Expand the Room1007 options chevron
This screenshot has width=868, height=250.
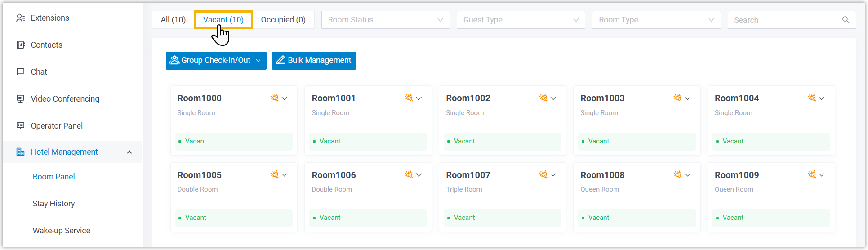click(x=553, y=175)
